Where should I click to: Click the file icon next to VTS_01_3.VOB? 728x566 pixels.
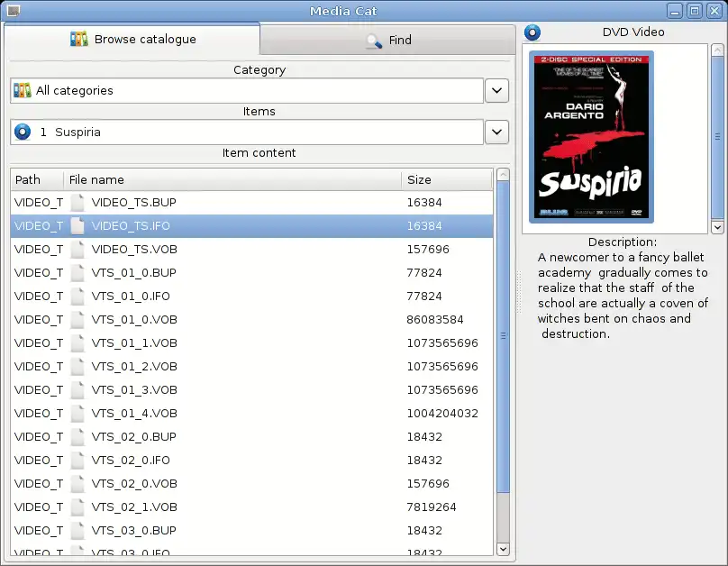tap(77, 390)
